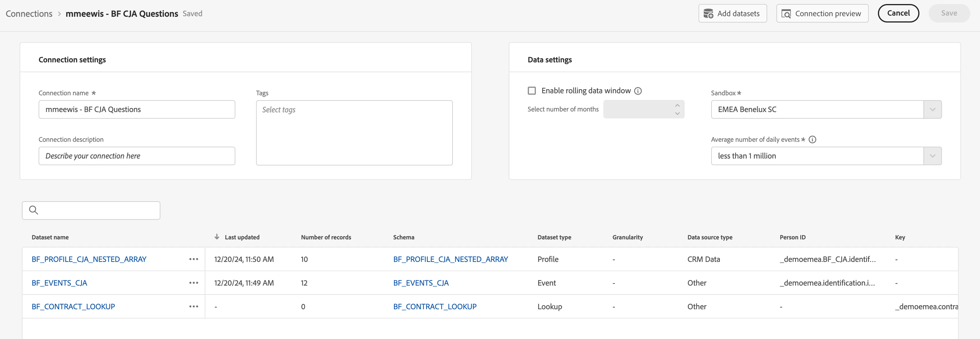Image resolution: width=980 pixels, height=339 pixels.
Task: Open more options for BF_EVENTS_CJA
Action: coord(194,283)
